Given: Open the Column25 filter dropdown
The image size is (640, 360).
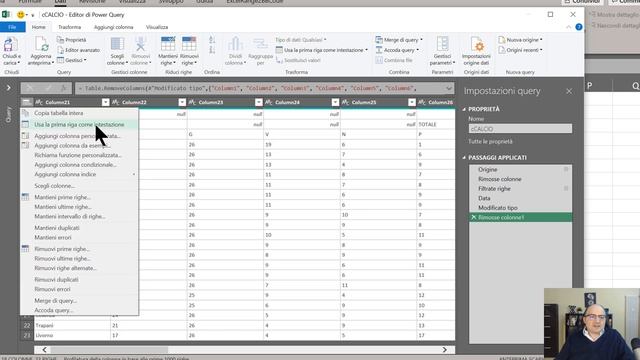Looking at the screenshot, I should [x=411, y=102].
